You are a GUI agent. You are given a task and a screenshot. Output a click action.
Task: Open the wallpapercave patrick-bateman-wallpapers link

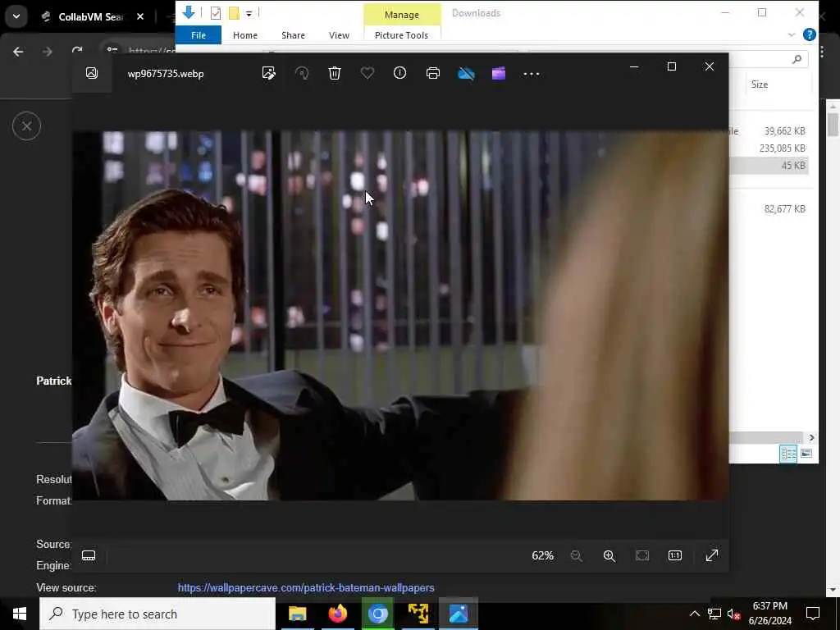click(306, 587)
